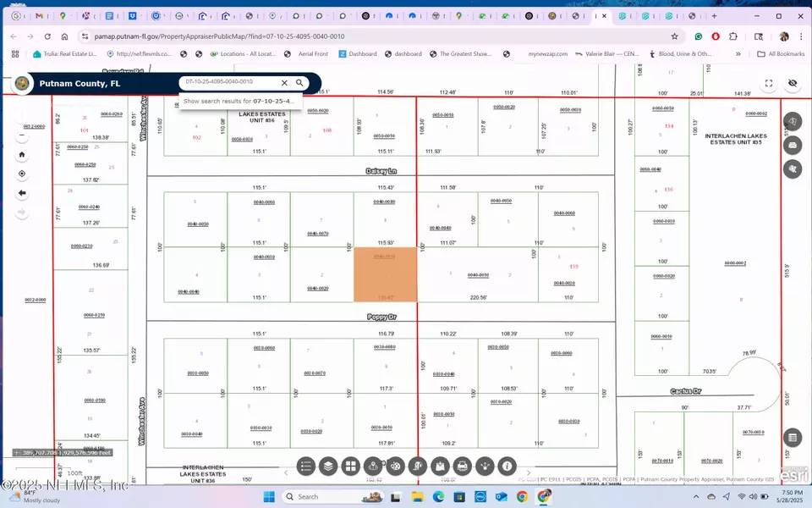Open the legend list widget
Screen dimensions: 812x508
point(306,466)
